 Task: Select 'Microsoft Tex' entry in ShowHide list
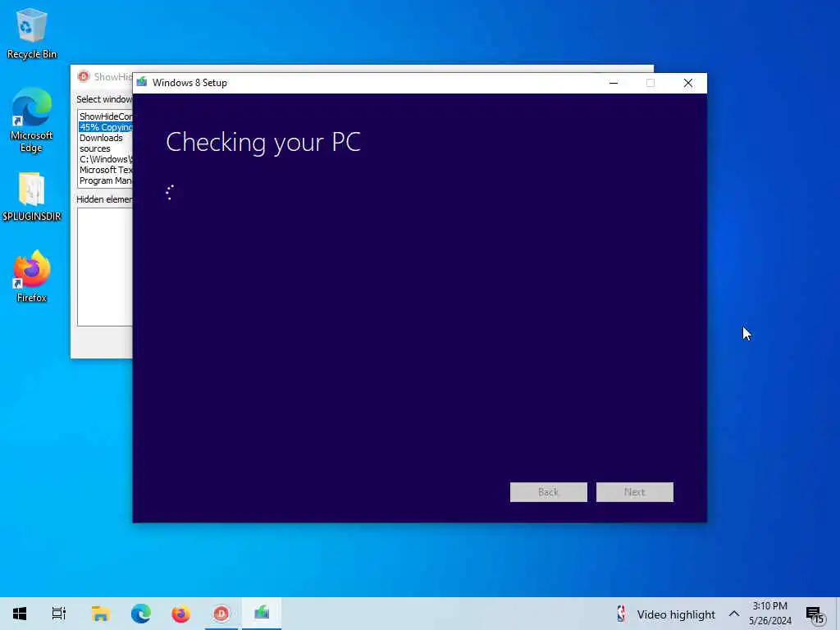[x=106, y=170]
